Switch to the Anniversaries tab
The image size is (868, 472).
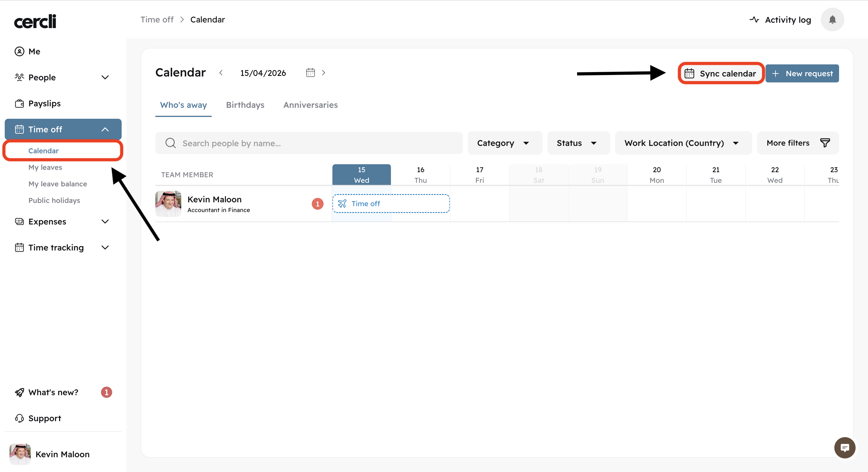click(310, 105)
